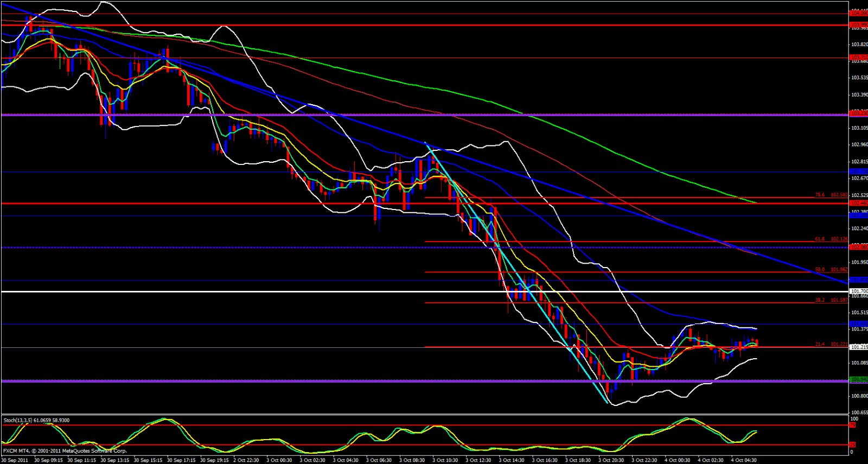Click the stochastic 25 level tag

click(x=854, y=445)
